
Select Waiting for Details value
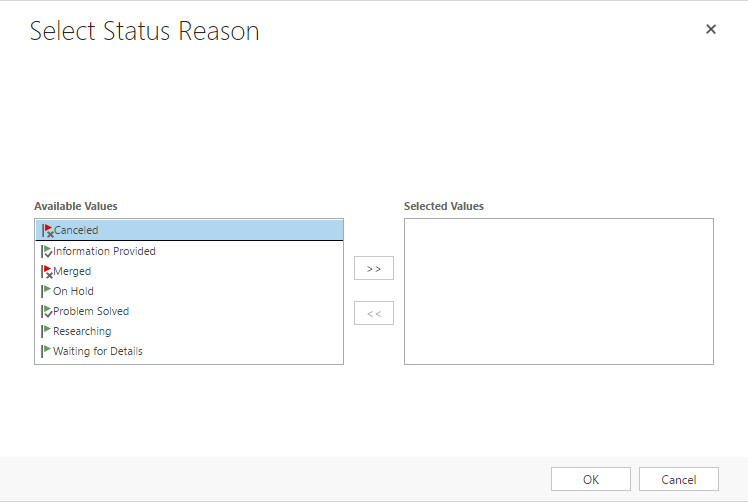[x=189, y=351]
